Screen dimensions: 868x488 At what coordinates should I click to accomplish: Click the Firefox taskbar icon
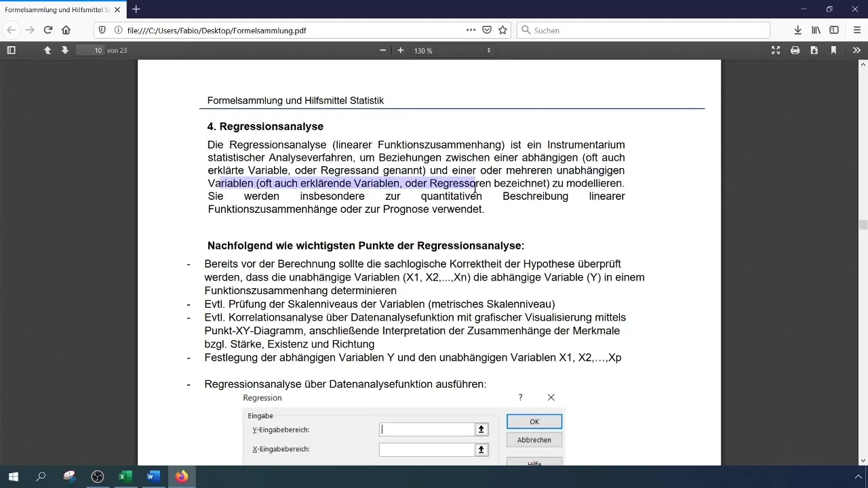click(182, 476)
